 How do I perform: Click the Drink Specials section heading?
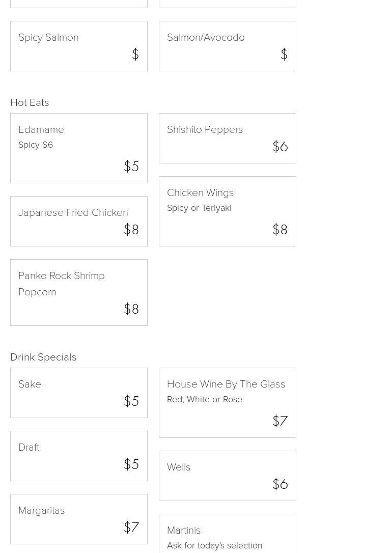point(43,357)
